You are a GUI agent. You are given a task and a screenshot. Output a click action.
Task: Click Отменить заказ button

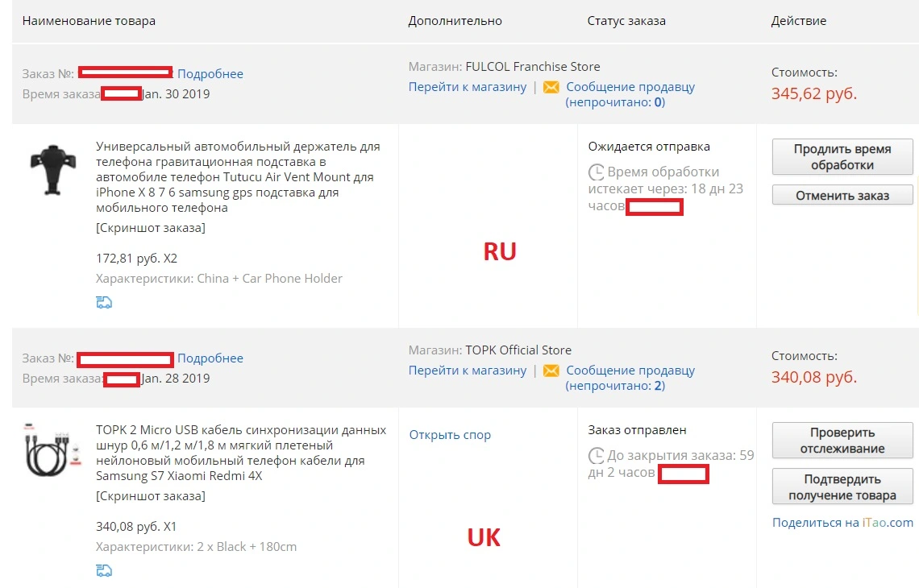pos(842,196)
